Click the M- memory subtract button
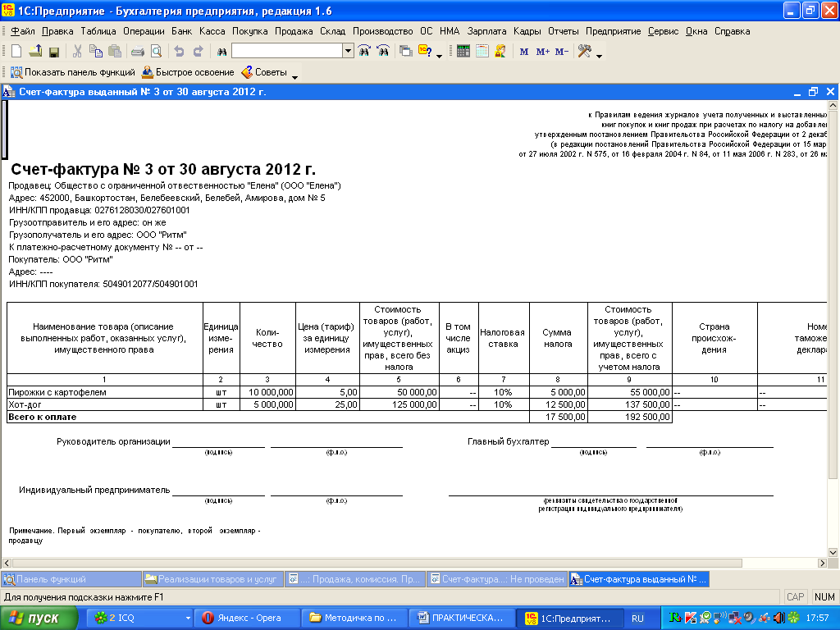This screenshot has width=840, height=630. (x=562, y=52)
